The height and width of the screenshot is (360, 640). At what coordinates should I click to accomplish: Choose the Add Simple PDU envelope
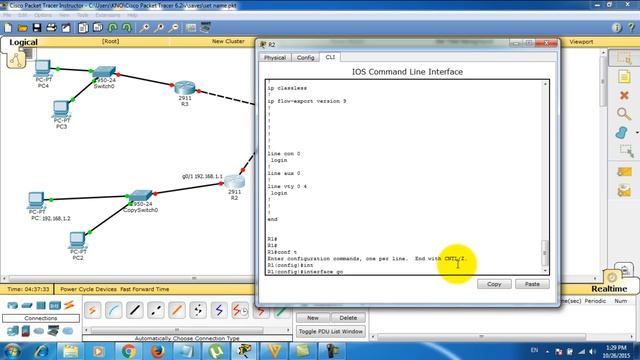(x=624, y=172)
